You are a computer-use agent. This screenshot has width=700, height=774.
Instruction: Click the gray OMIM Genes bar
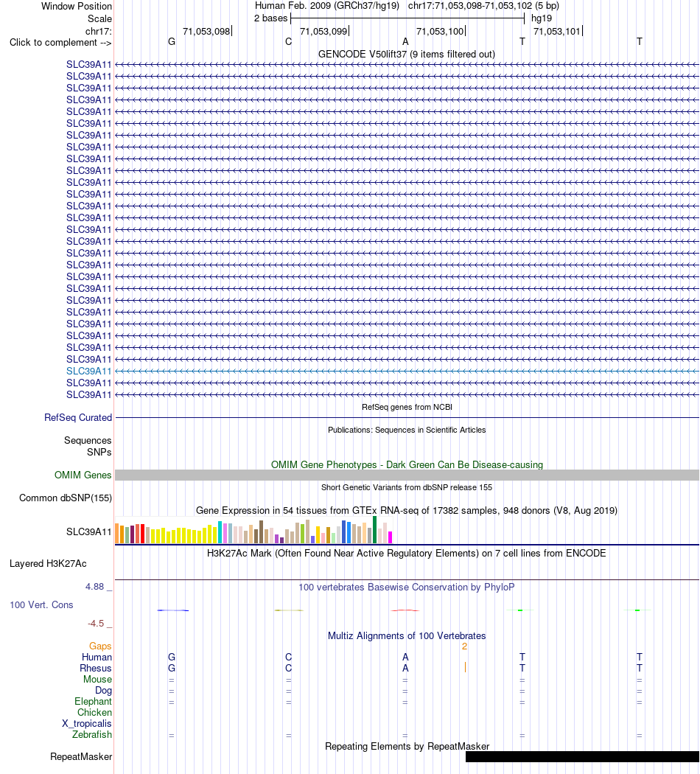click(407, 475)
